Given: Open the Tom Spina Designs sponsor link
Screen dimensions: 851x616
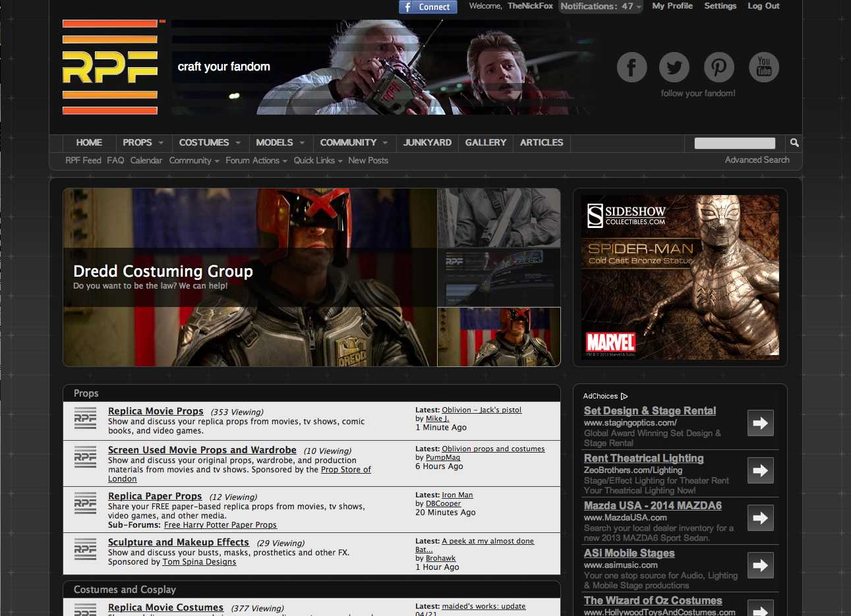Looking at the screenshot, I should click(x=199, y=562).
